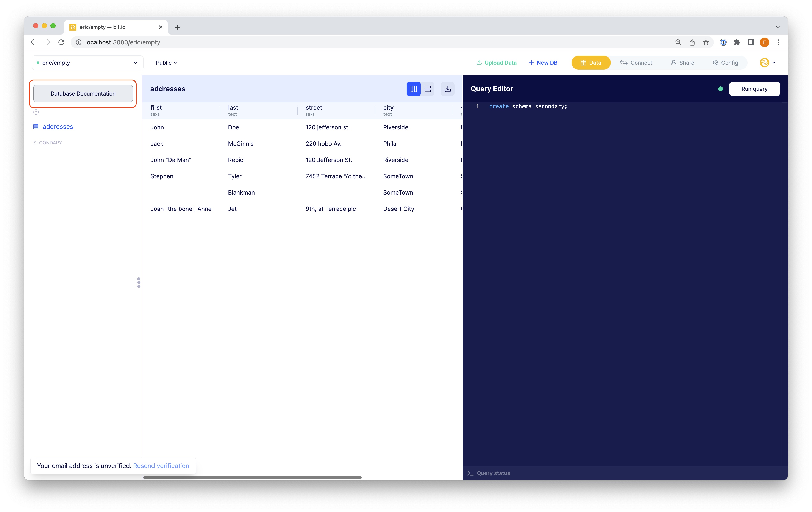Bookmark this page with star icon
Screen dimensions: 812x512
tap(706, 42)
